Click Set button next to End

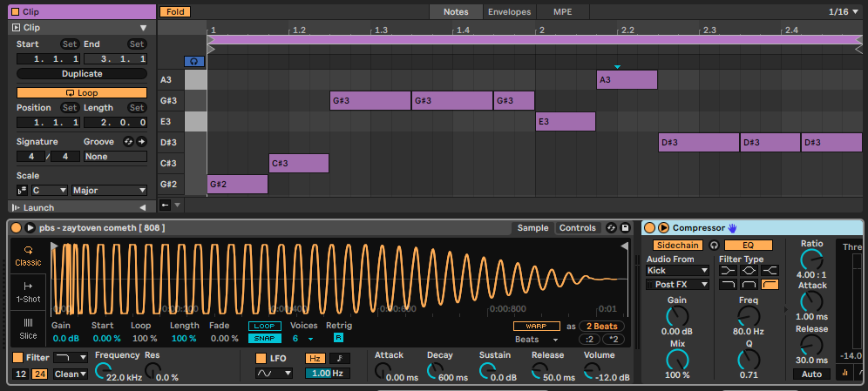(137, 44)
